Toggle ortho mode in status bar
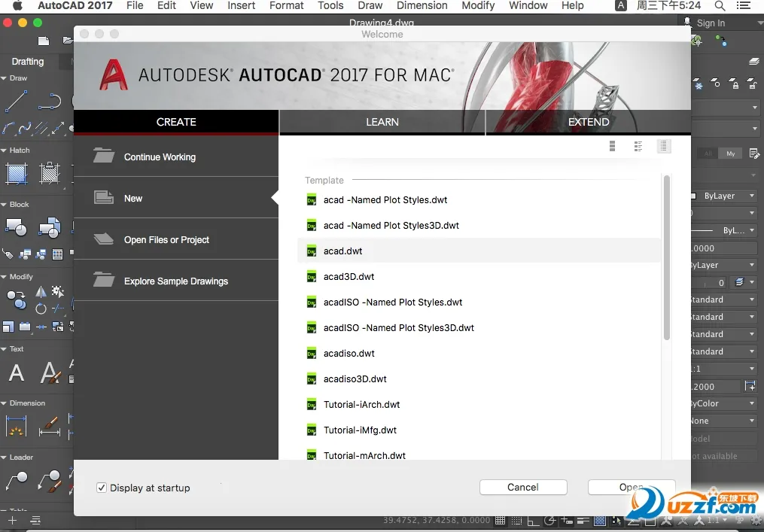The width and height of the screenshot is (764, 532). tap(533, 520)
